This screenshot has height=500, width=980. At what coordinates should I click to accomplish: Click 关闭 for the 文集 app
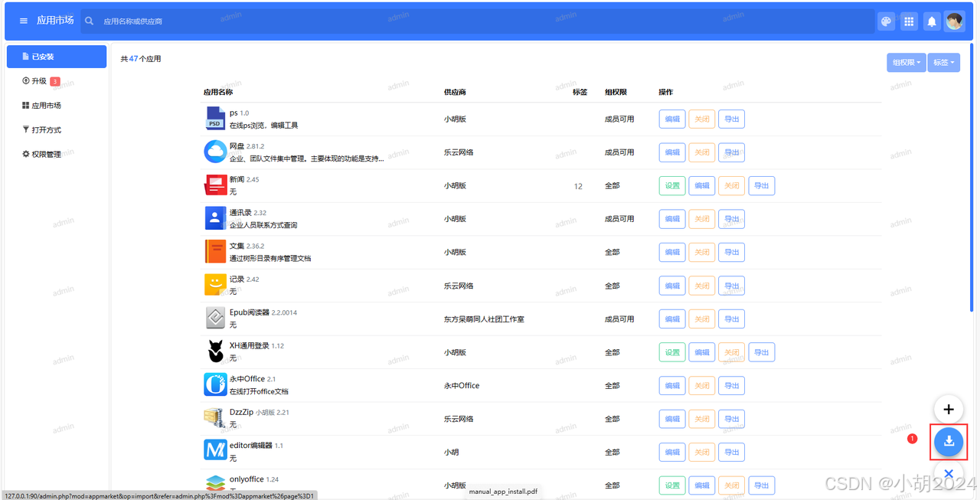point(702,252)
